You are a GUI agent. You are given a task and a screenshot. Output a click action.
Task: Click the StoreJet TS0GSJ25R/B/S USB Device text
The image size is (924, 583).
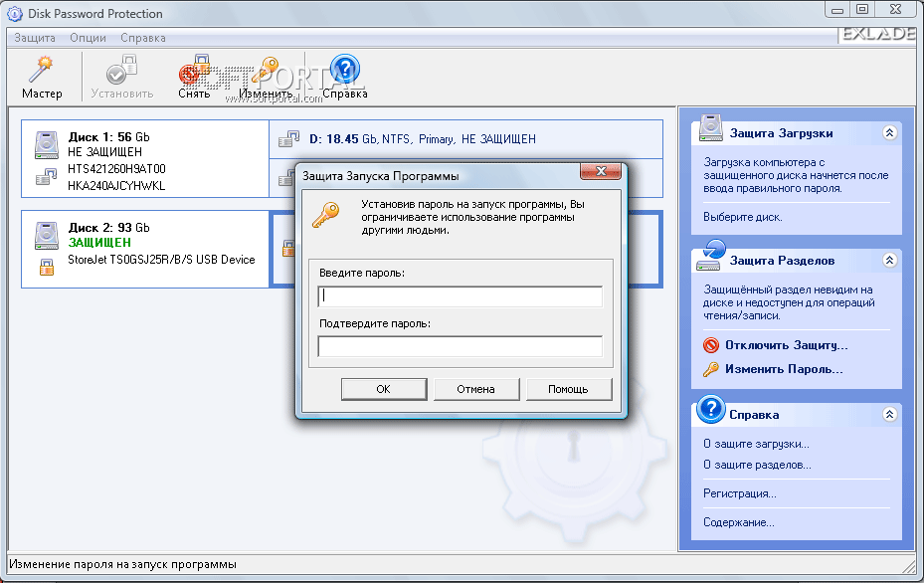(161, 260)
